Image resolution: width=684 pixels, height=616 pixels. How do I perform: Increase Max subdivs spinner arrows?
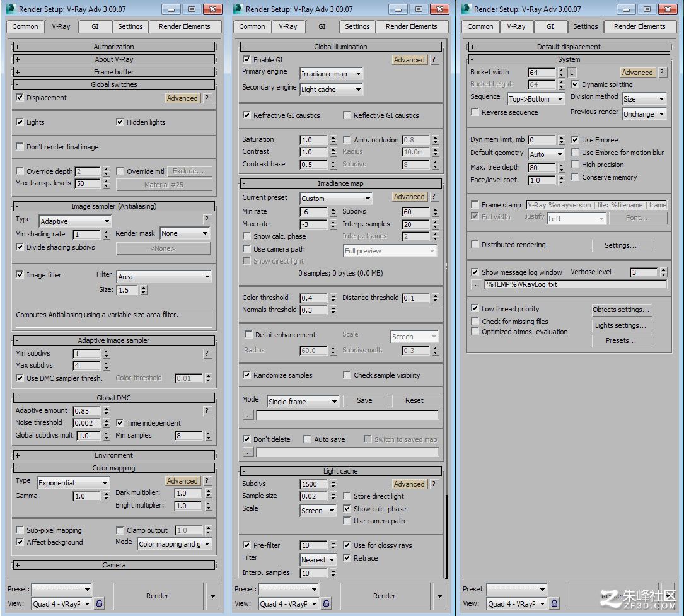[107, 366]
